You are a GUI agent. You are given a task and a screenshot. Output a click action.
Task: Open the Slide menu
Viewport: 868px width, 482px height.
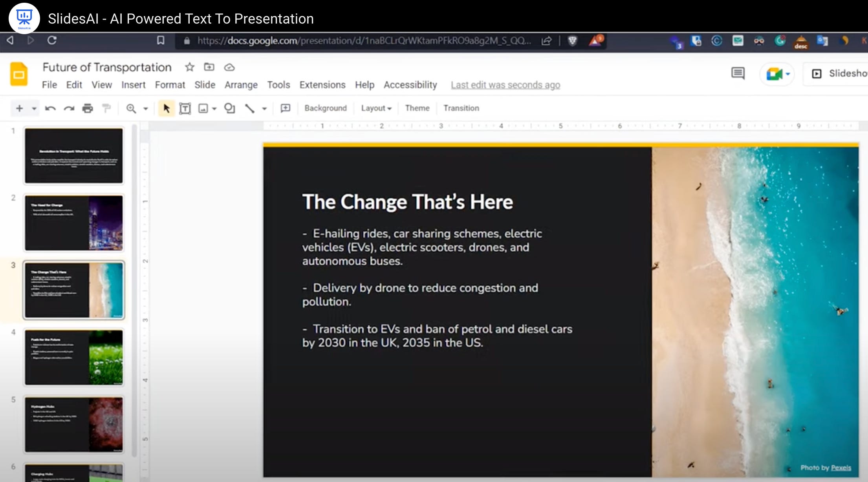205,85
